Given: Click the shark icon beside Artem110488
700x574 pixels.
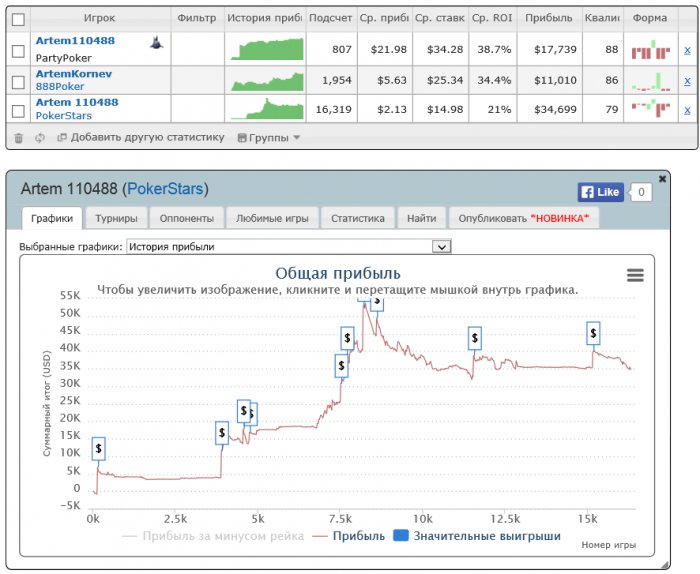Looking at the screenshot, I should pyautogui.click(x=156, y=43).
